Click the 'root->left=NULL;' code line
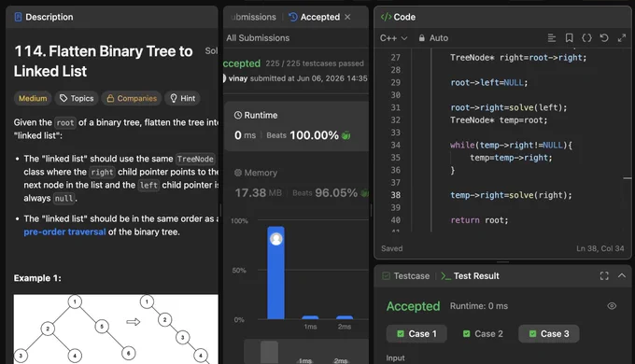The width and height of the screenshot is (635, 364). pyautogui.click(x=489, y=82)
